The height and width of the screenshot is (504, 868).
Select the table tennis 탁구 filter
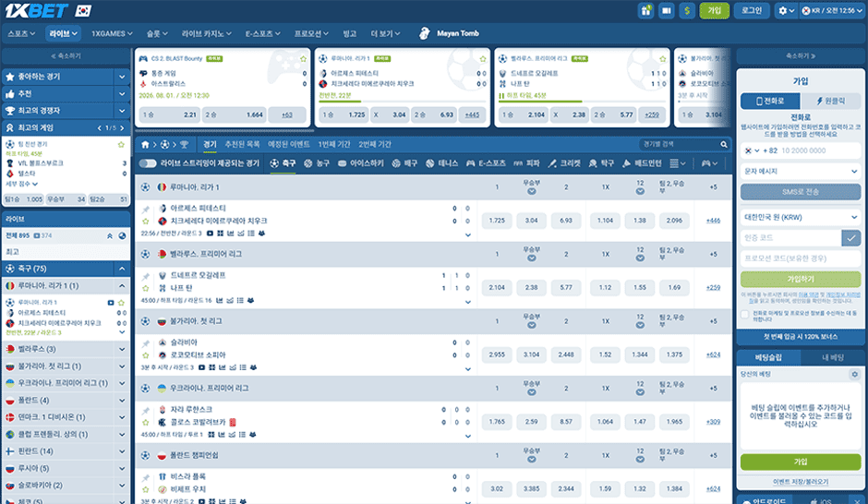coord(601,163)
